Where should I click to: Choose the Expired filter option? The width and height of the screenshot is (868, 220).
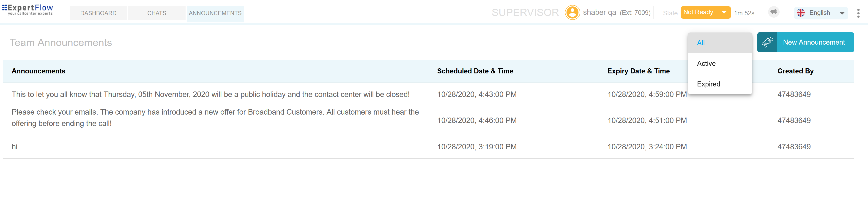click(708, 84)
